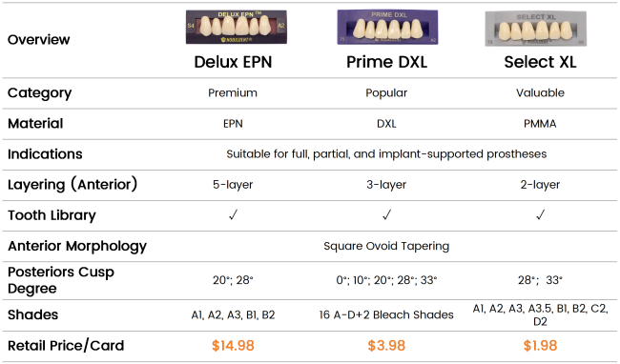Click the Premium category cell
The image size is (620, 364).
coord(233,92)
